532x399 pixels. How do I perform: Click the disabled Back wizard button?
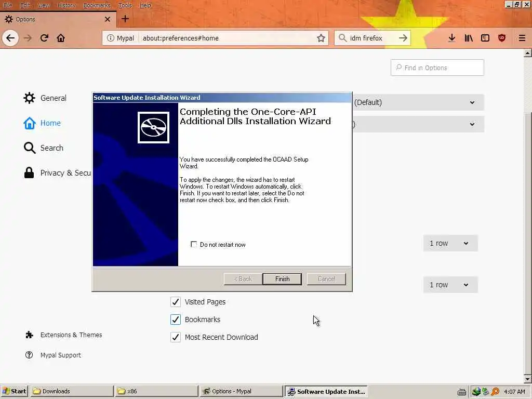(x=243, y=279)
